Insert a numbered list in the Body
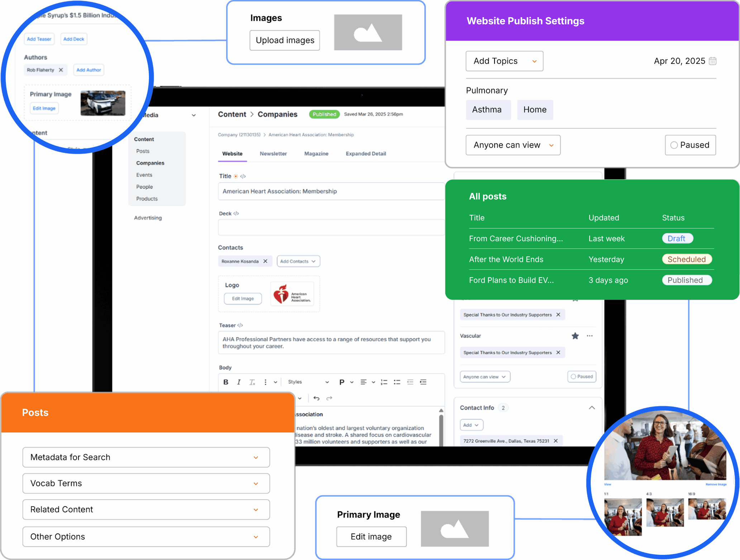The height and width of the screenshot is (560, 740). 383,382
